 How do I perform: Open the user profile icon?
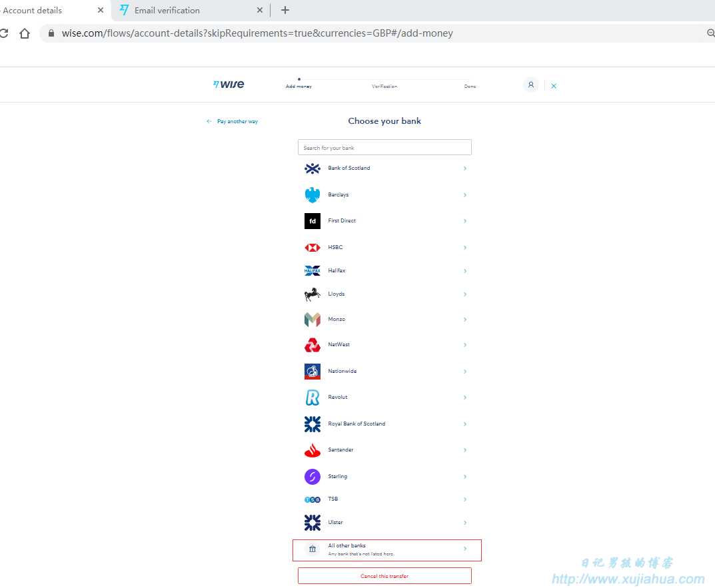click(531, 85)
